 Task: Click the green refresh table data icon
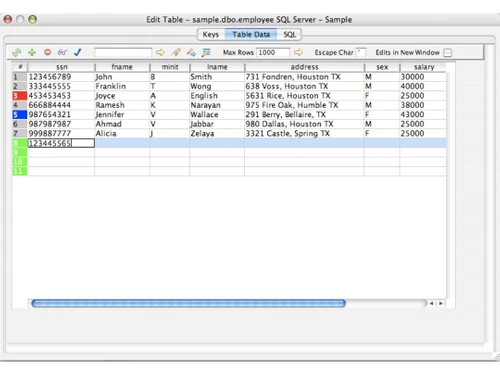[16, 52]
